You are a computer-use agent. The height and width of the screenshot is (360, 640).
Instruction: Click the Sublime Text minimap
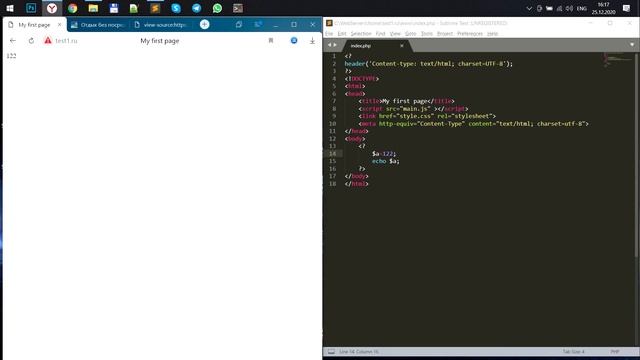pyautogui.click(x=617, y=60)
